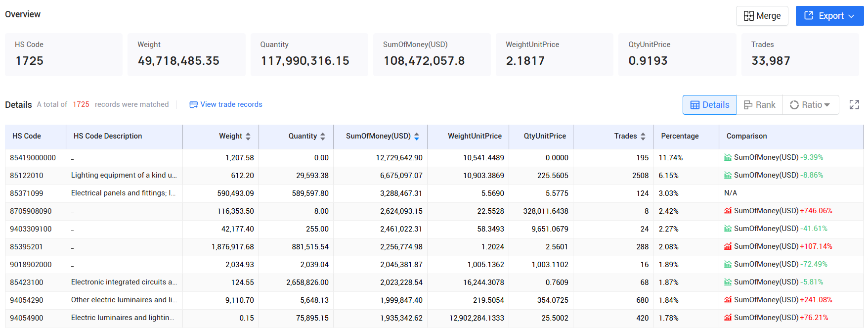Image resolution: width=868 pixels, height=328 pixels.
Task: Click the trade records card icon
Action: (x=194, y=104)
